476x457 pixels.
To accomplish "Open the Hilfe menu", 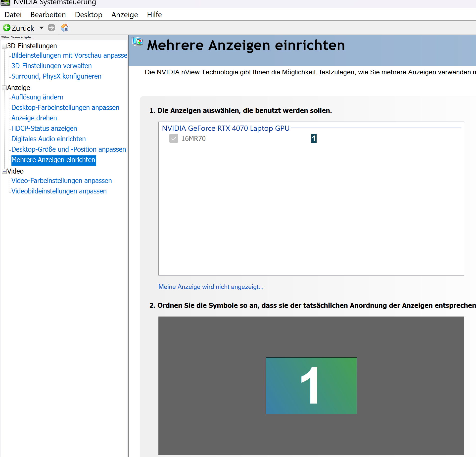I will click(x=154, y=15).
